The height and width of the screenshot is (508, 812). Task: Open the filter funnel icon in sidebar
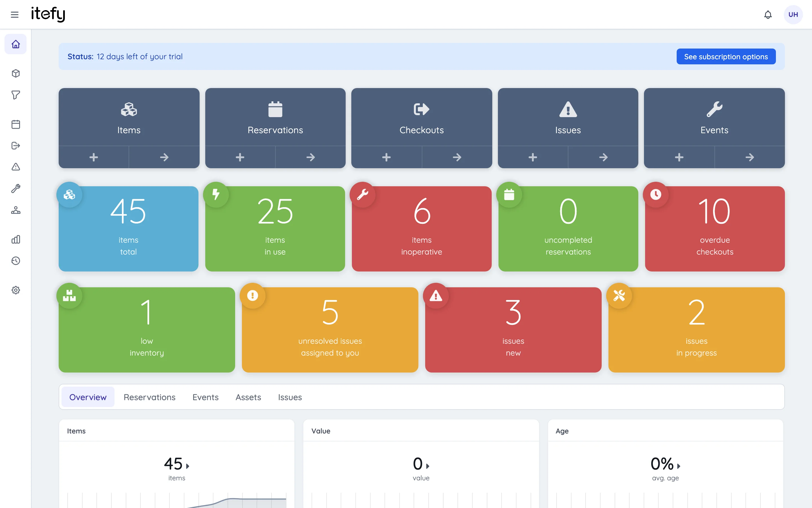coord(16,95)
